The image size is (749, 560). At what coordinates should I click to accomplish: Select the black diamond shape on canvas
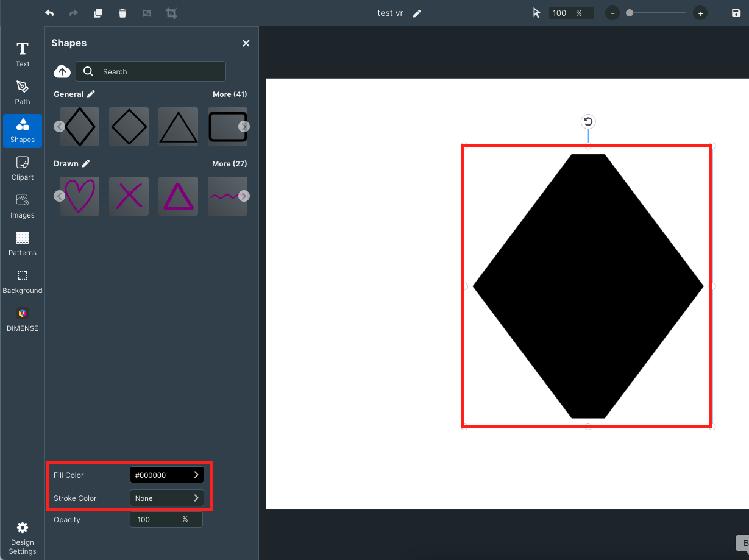pyautogui.click(x=588, y=286)
